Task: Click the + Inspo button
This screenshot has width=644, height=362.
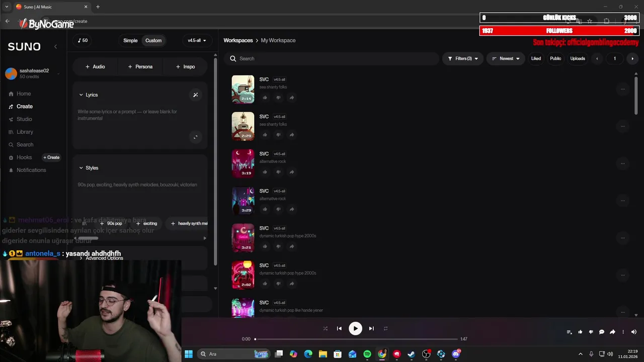Action: [x=185, y=66]
